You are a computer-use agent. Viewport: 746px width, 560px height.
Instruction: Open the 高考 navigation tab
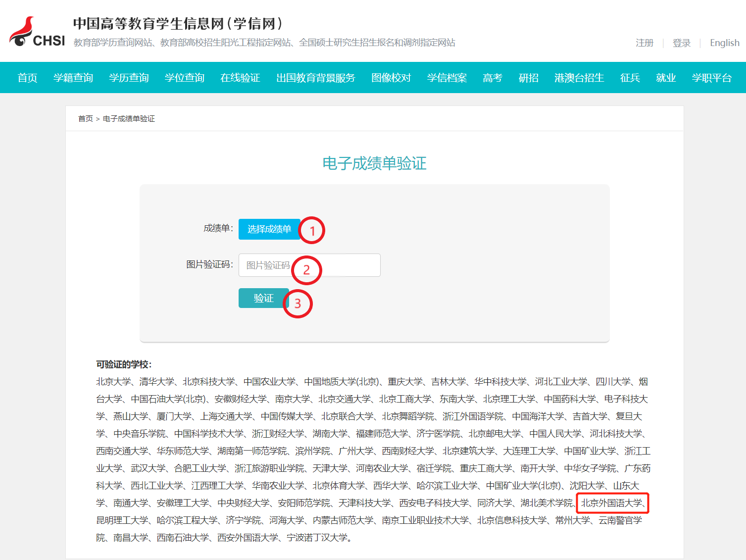coord(493,78)
